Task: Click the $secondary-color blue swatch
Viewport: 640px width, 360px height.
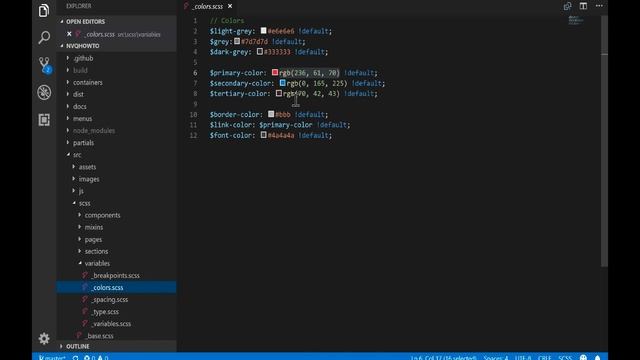Action: [x=282, y=83]
